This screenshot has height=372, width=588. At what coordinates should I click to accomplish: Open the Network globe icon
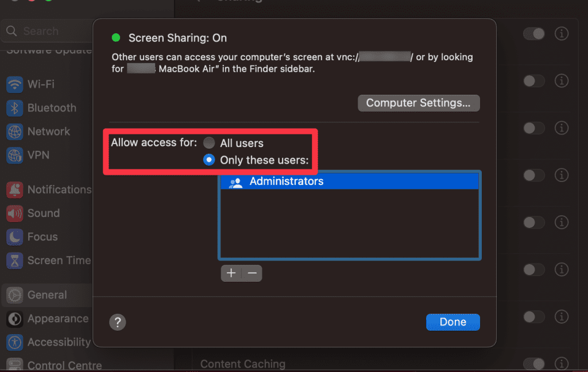click(14, 131)
